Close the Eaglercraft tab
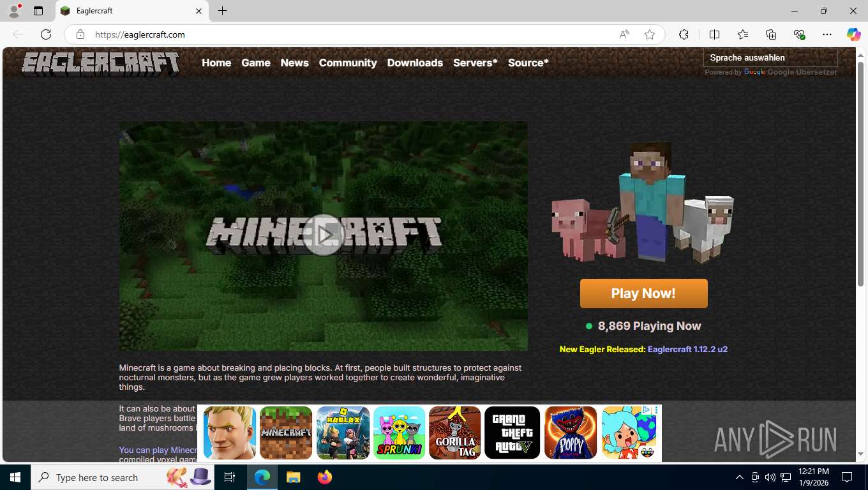The height and width of the screenshot is (490, 868). (x=198, y=11)
